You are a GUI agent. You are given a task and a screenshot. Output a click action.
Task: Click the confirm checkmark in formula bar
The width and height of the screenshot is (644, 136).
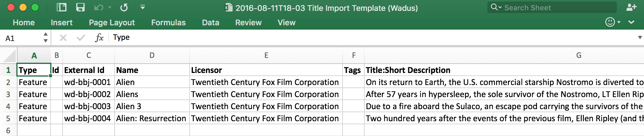point(81,38)
